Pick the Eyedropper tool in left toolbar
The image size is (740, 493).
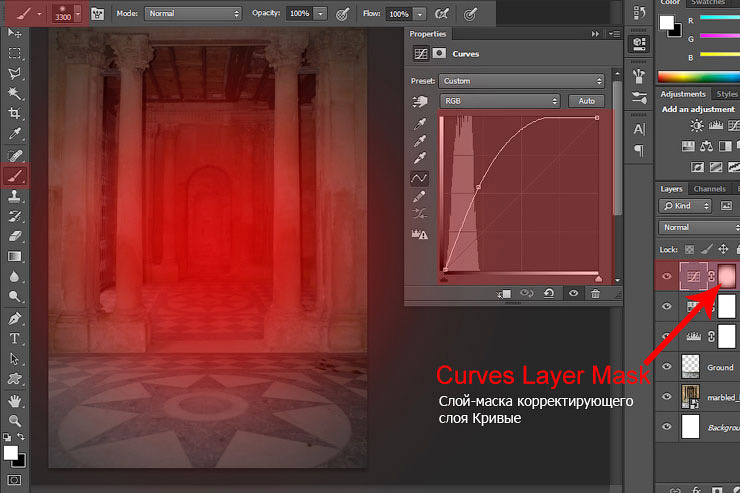(x=15, y=134)
